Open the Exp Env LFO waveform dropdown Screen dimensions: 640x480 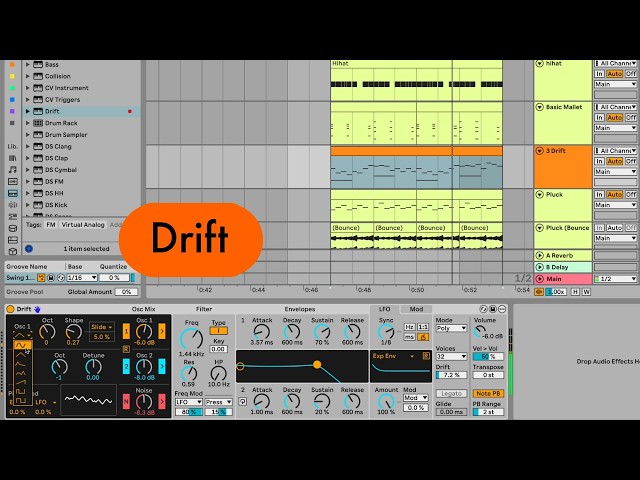point(393,356)
